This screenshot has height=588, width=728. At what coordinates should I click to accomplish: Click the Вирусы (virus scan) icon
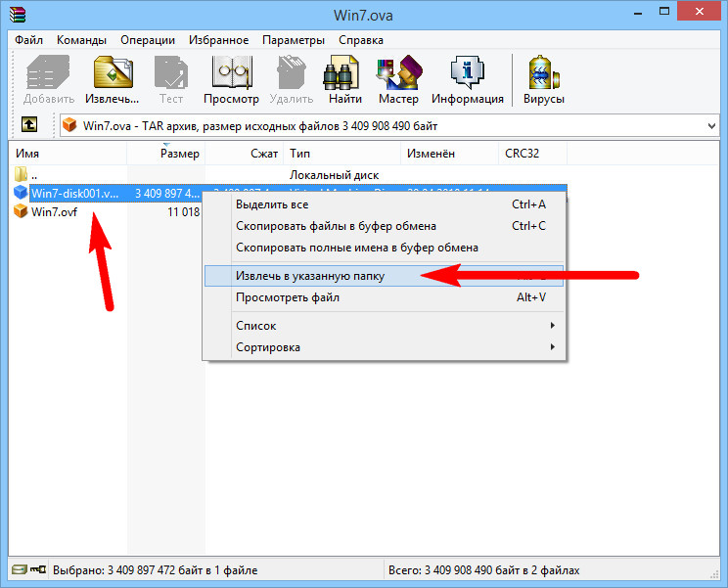pyautogui.click(x=544, y=79)
